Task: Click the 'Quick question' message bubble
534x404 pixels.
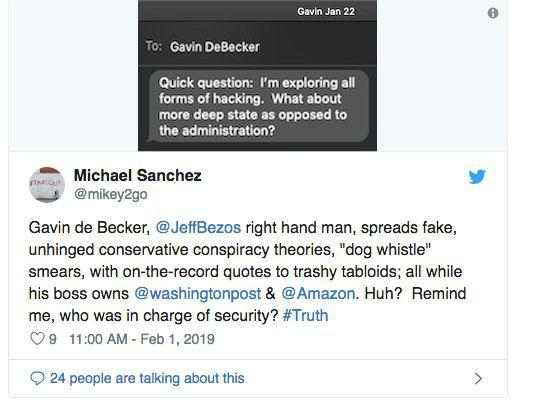Action: tap(258, 106)
